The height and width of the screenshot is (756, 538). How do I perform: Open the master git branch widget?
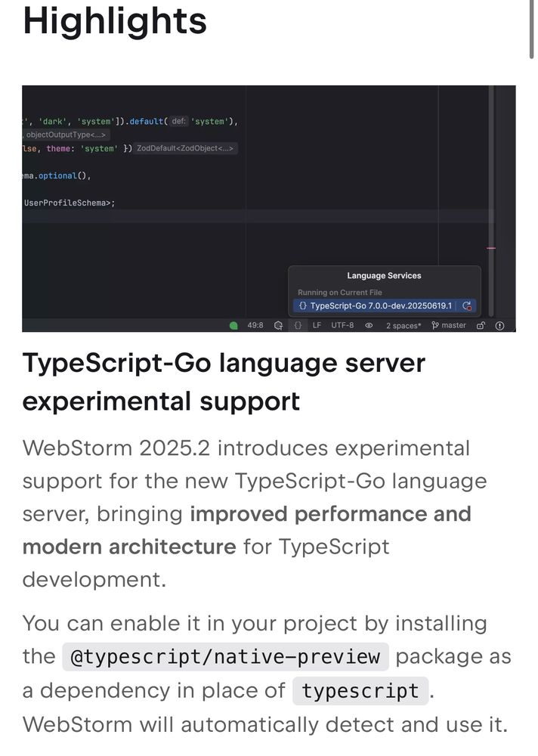pos(449,325)
